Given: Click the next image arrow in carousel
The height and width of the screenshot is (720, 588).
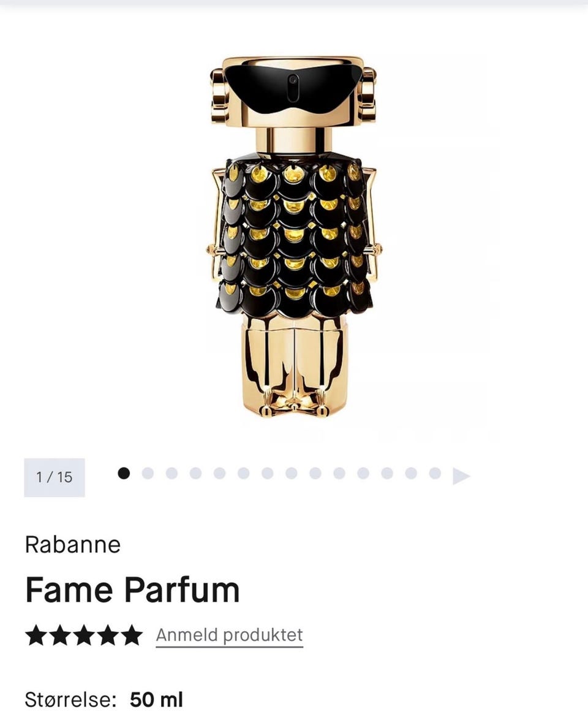Looking at the screenshot, I should coord(461,476).
